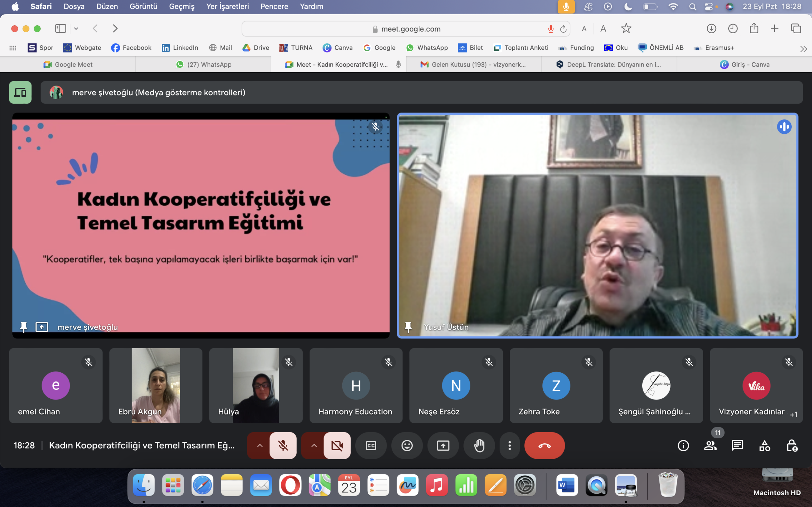Toggle the muted microphone button
The width and height of the screenshot is (812, 507).
click(x=283, y=446)
